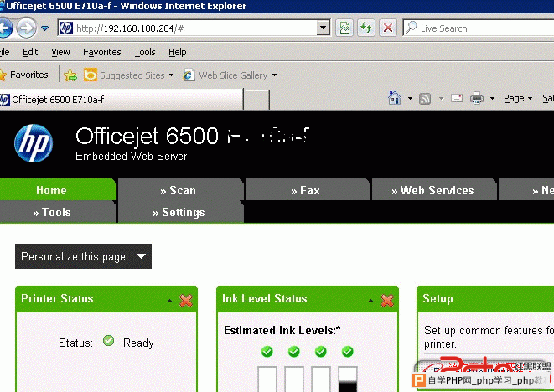Image resolution: width=554 pixels, height=392 pixels.
Task: Collapse the Printer Status panel
Action: (x=169, y=301)
